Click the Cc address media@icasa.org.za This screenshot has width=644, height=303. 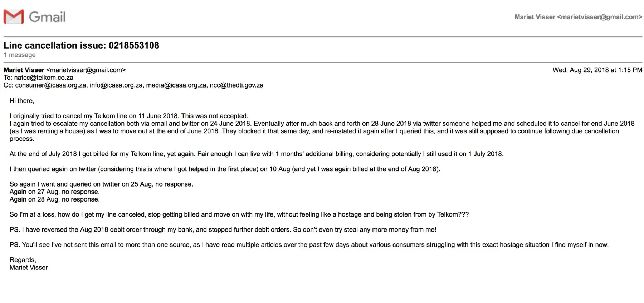pos(176,85)
